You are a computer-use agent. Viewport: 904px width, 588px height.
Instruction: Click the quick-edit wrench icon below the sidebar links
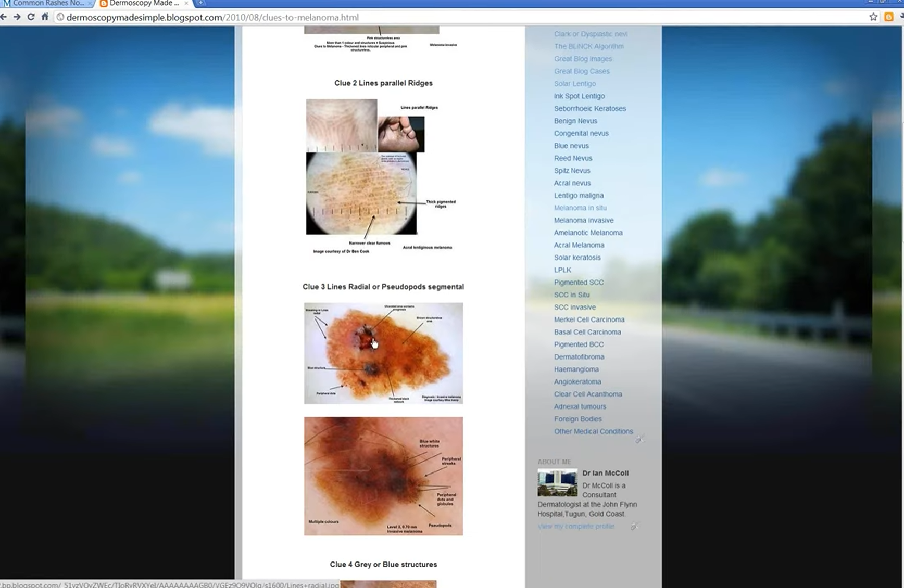(x=640, y=440)
